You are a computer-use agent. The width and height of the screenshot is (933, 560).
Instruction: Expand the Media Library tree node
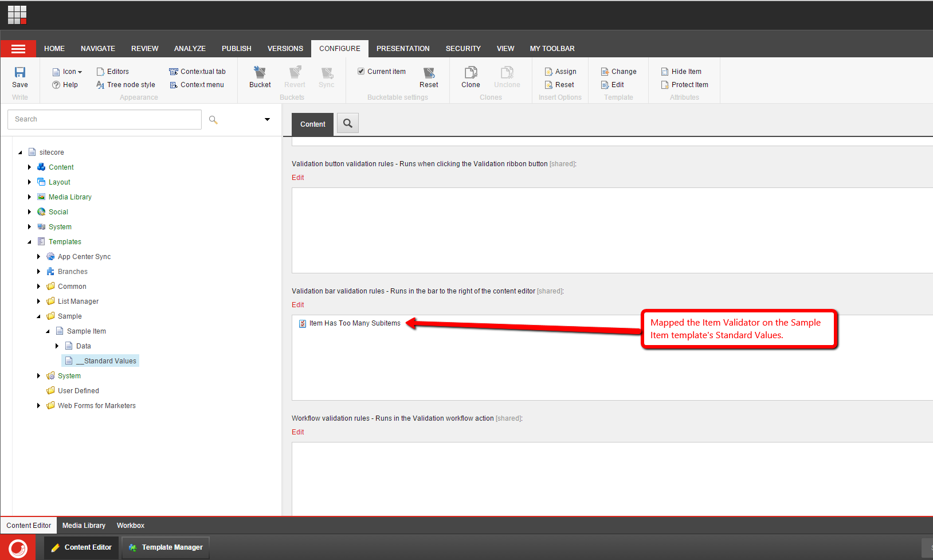[x=30, y=197]
